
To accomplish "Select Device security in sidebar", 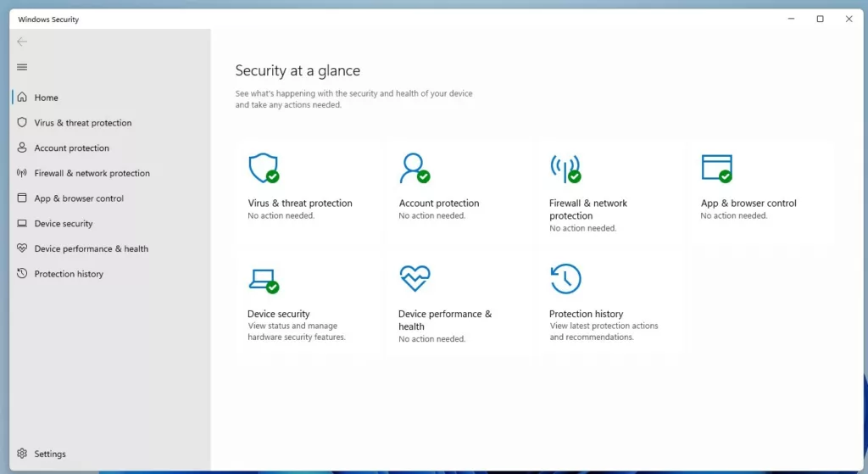I will tap(64, 224).
